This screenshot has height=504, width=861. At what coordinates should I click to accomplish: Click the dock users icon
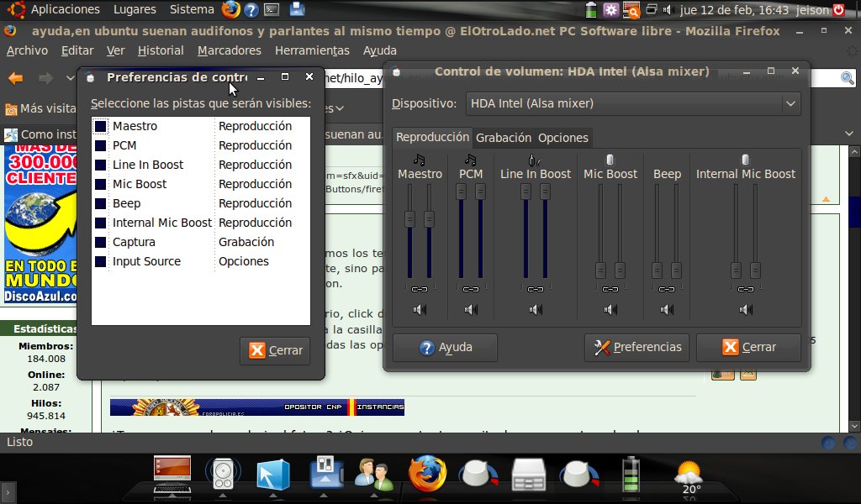point(374,474)
